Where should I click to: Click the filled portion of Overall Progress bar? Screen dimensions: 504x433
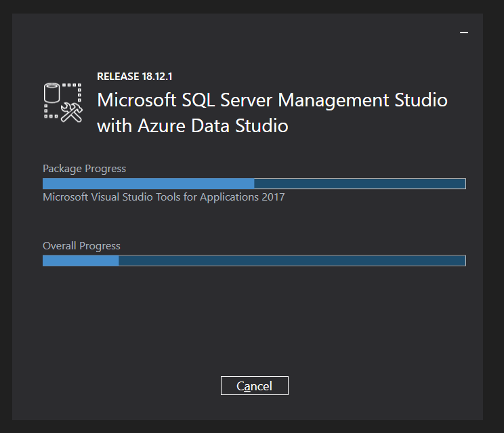pyautogui.click(x=81, y=261)
